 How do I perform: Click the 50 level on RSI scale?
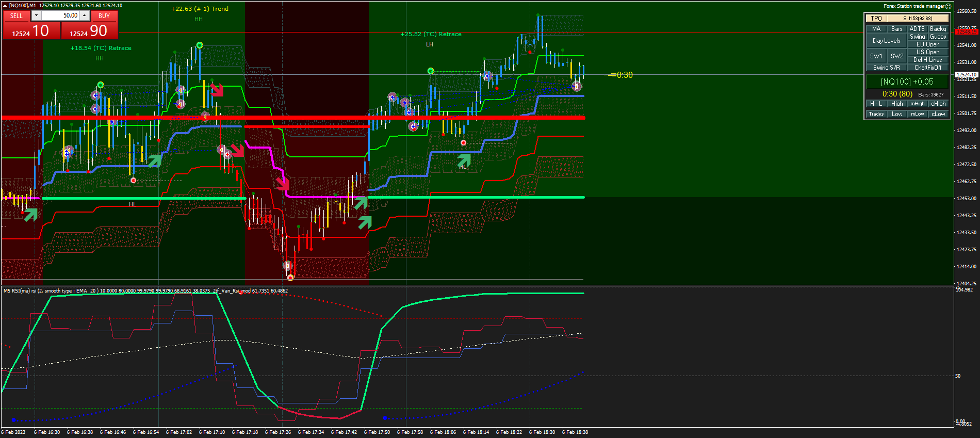958,376
